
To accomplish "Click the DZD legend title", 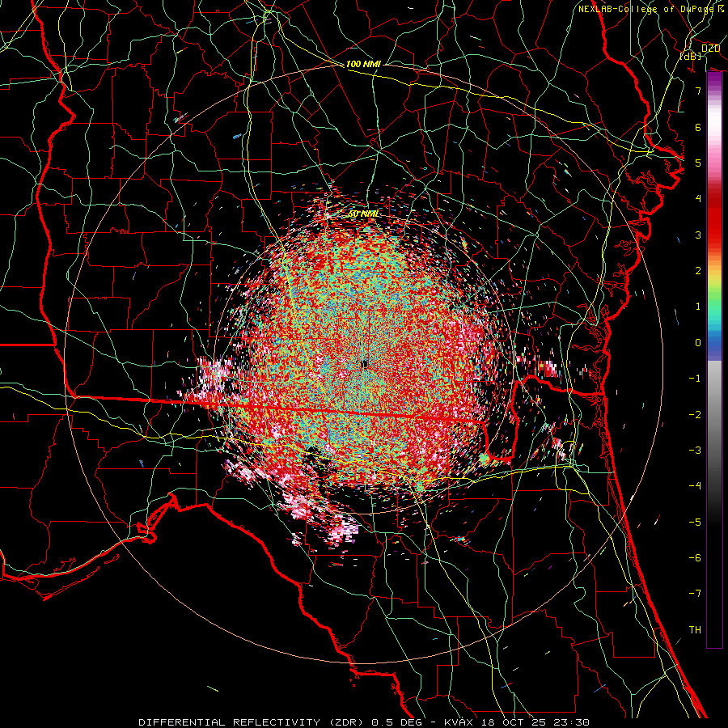I will click(x=710, y=49).
